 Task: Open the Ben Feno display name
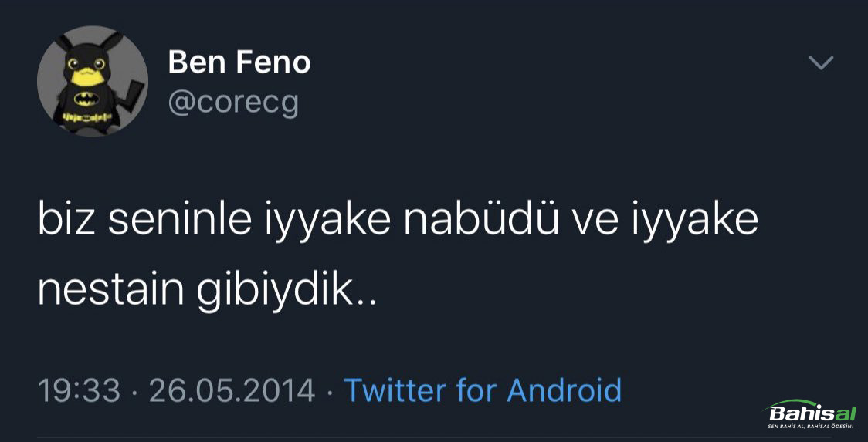(x=239, y=62)
